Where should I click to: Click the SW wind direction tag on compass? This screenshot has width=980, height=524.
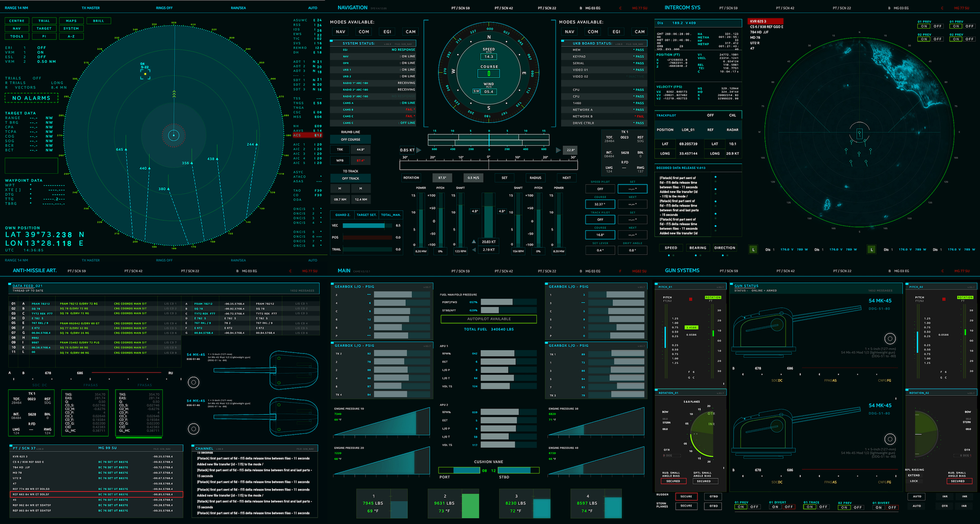(x=476, y=91)
